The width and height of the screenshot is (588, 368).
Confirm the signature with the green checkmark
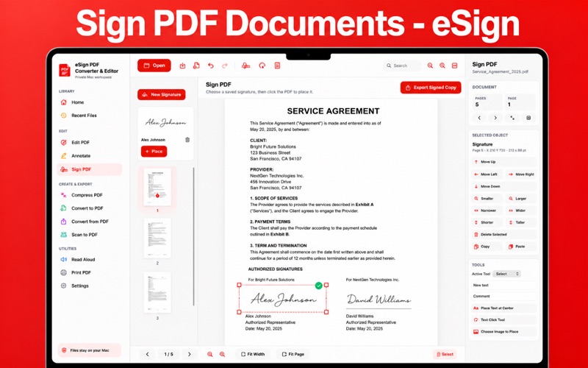coord(319,286)
